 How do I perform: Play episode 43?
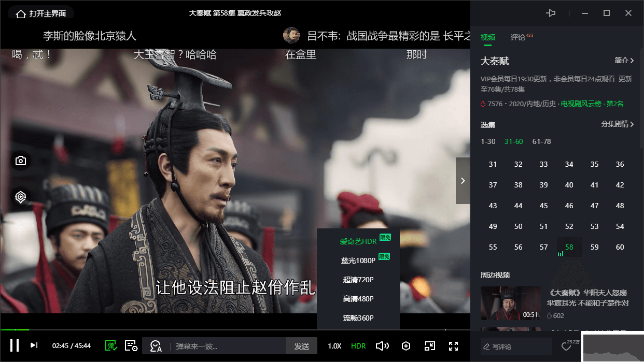pyautogui.click(x=493, y=206)
